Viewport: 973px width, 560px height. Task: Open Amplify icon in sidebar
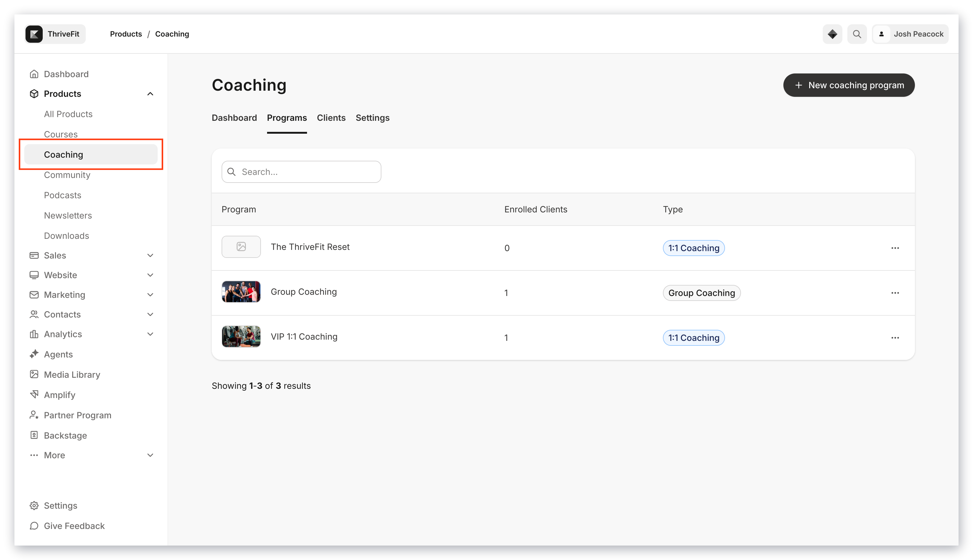point(34,394)
